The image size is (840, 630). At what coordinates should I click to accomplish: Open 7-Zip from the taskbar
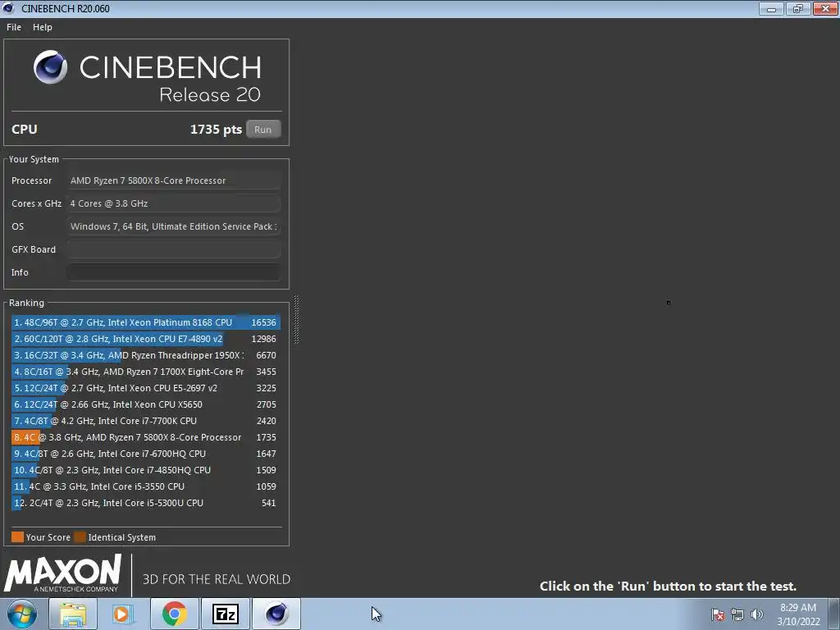225,614
